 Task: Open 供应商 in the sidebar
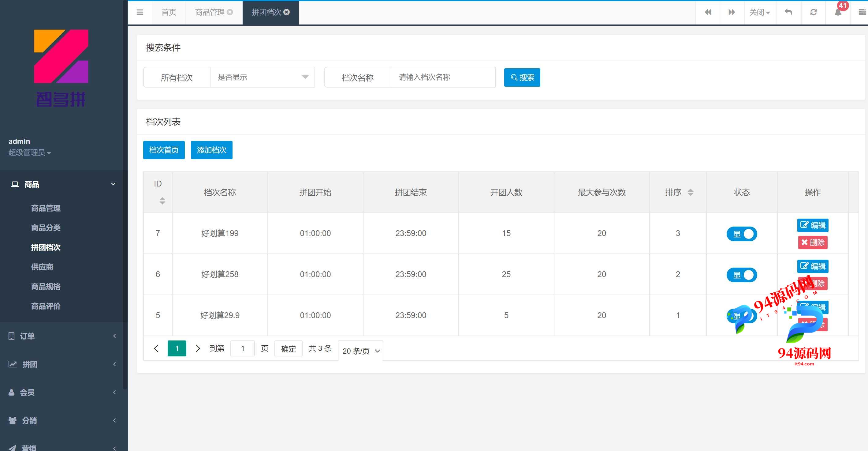click(42, 267)
